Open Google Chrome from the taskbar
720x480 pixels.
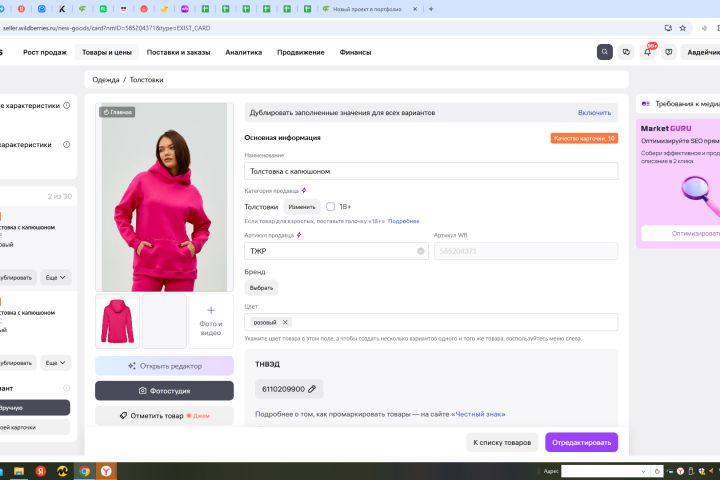click(x=84, y=471)
